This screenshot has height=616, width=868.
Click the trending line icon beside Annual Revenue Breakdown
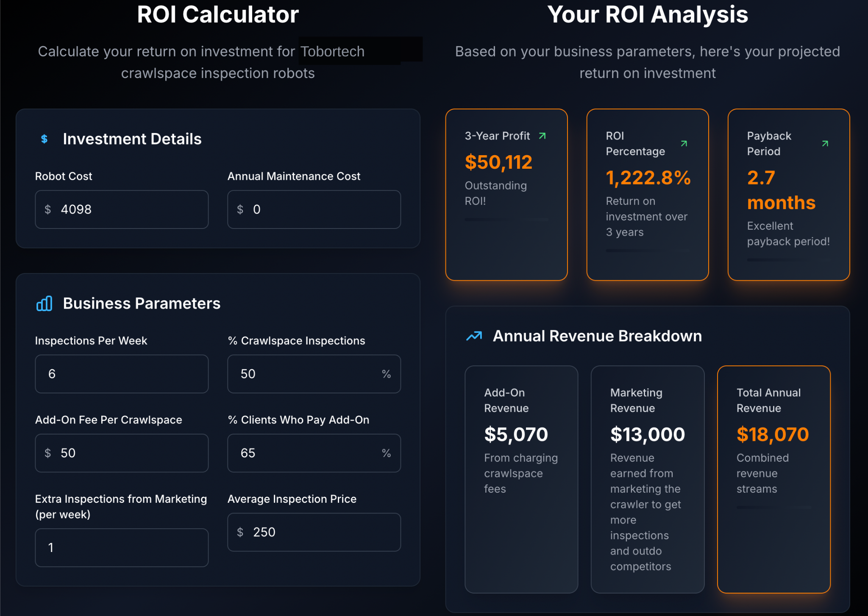pos(474,336)
